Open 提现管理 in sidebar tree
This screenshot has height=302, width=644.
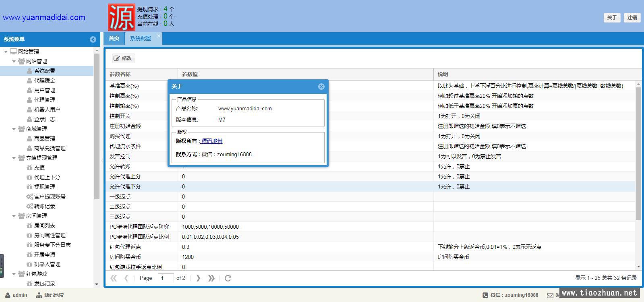[44, 187]
